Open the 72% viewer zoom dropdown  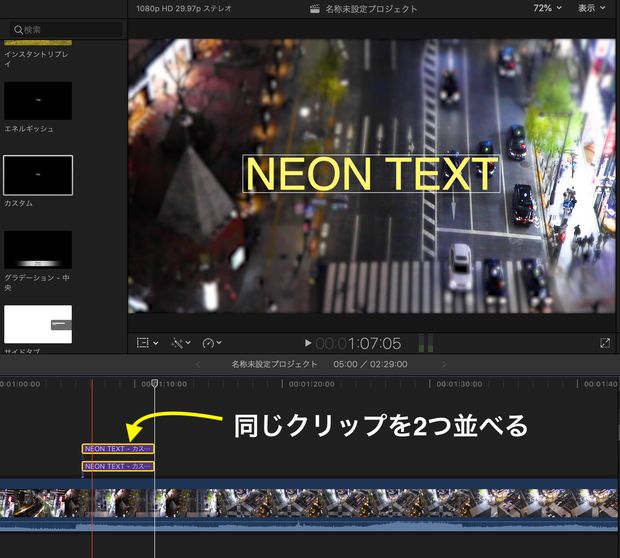pyautogui.click(x=547, y=8)
